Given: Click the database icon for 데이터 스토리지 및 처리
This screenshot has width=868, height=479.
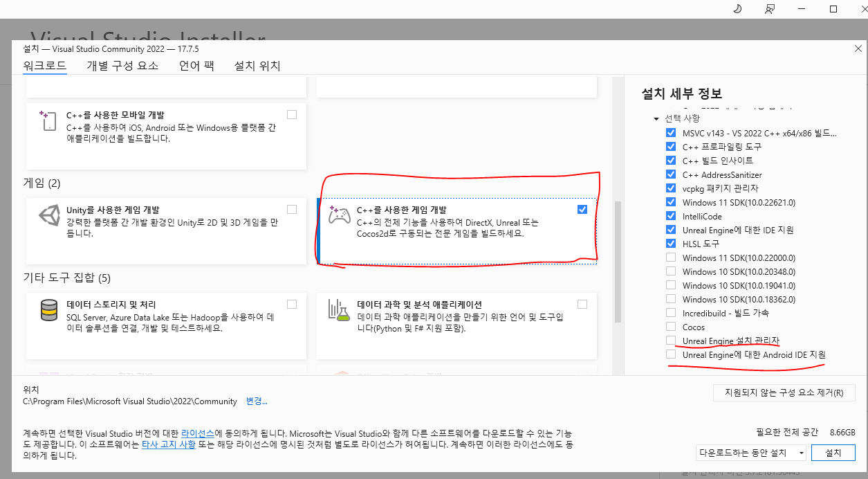Looking at the screenshot, I should 48,311.
